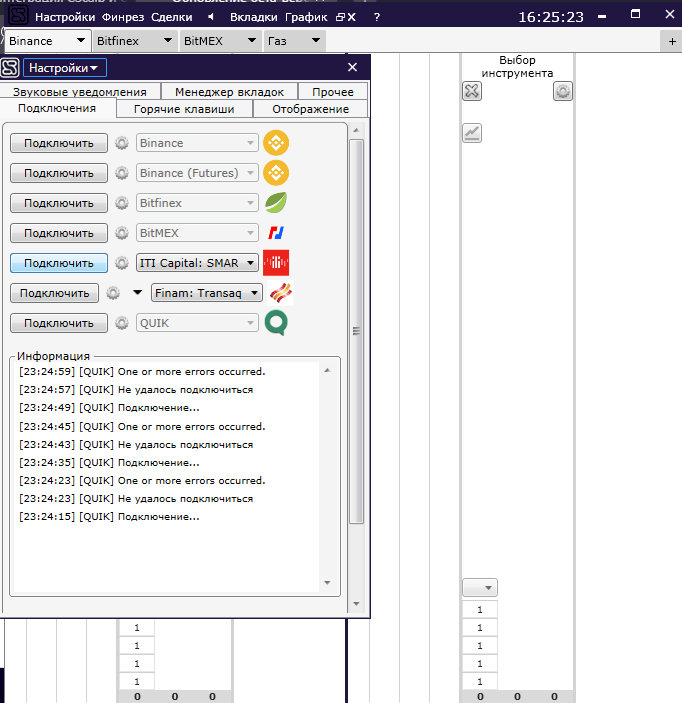The width and height of the screenshot is (682, 703).
Task: Open the ITI Capital: SMAR connection combo box
Action: click(197, 263)
